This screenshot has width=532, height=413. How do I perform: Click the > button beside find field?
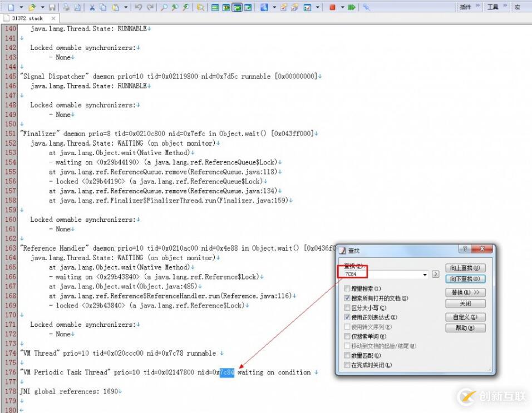pyautogui.click(x=436, y=274)
